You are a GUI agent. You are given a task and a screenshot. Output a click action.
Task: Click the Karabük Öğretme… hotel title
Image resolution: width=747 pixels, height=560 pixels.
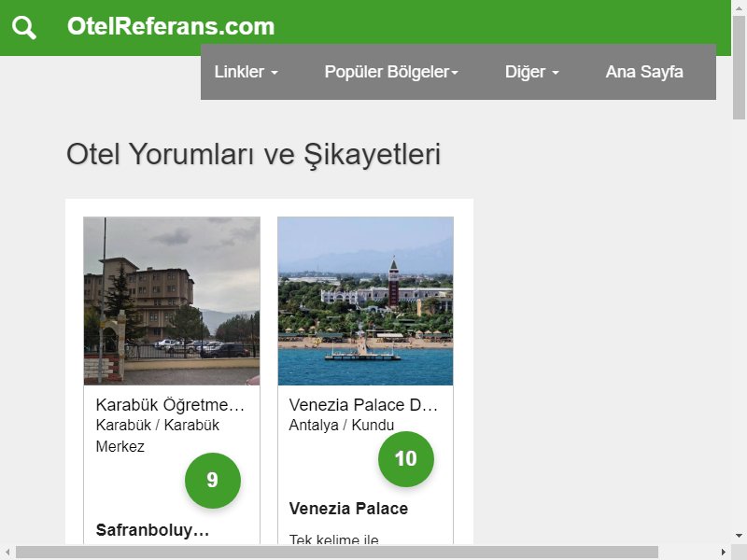tap(170, 405)
